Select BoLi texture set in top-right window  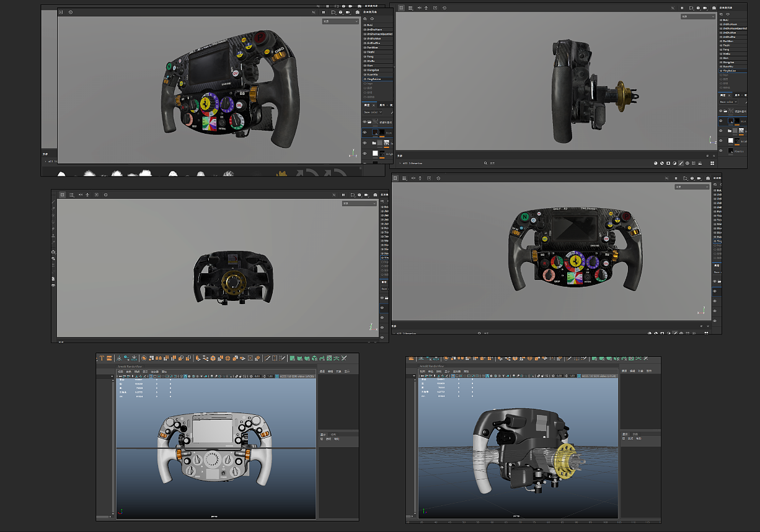coord(726,20)
